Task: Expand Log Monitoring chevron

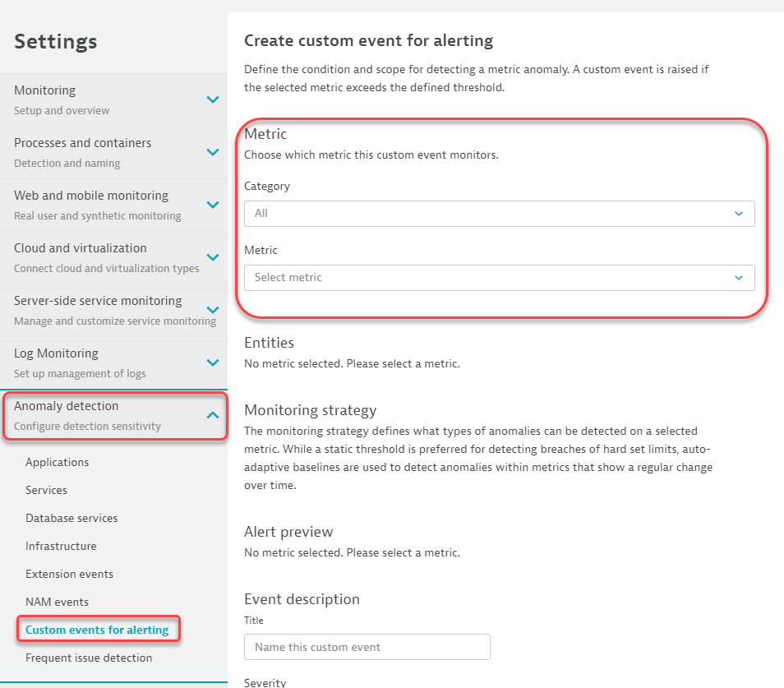Action: click(212, 362)
